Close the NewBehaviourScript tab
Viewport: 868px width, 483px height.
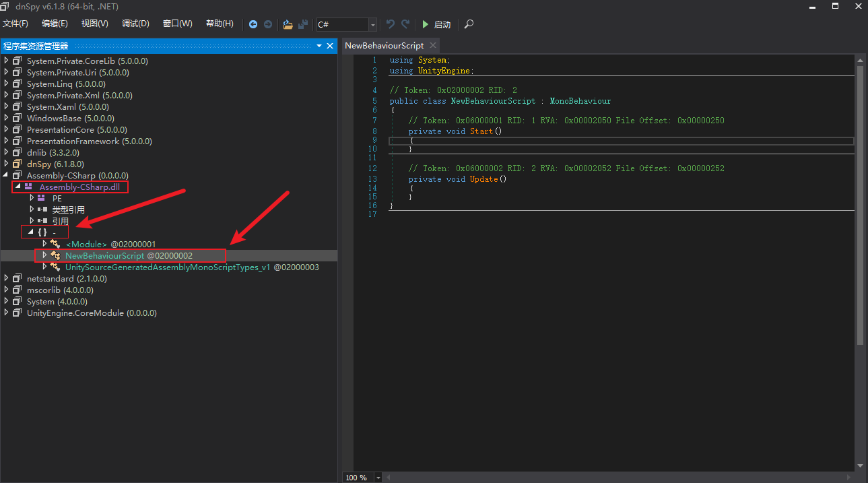(x=432, y=45)
